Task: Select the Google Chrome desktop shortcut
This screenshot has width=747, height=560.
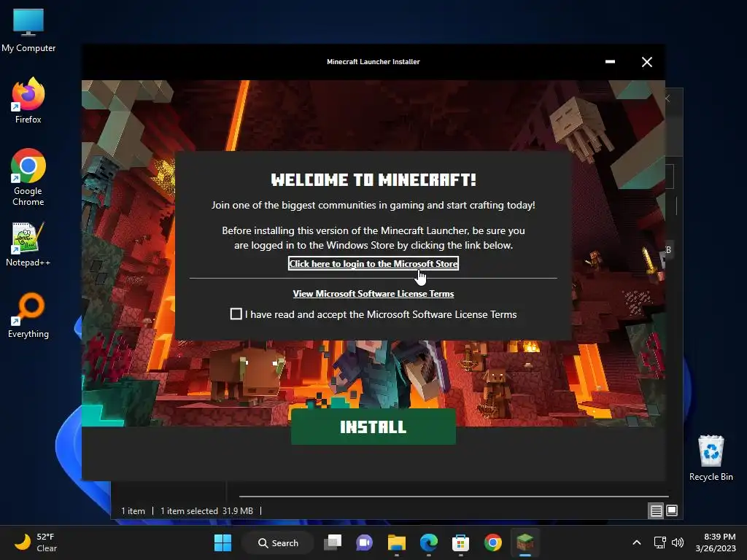Action: 28,178
